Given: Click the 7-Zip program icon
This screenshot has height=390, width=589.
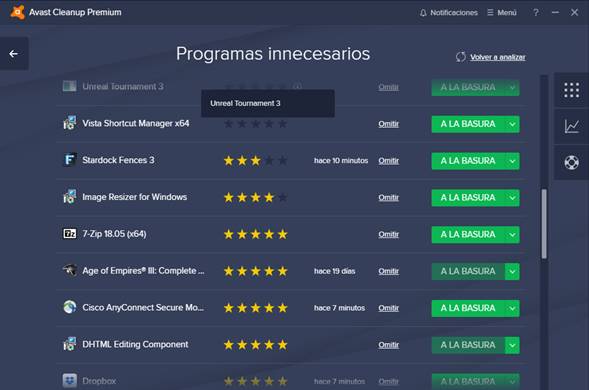Looking at the screenshot, I should pyautogui.click(x=69, y=233).
